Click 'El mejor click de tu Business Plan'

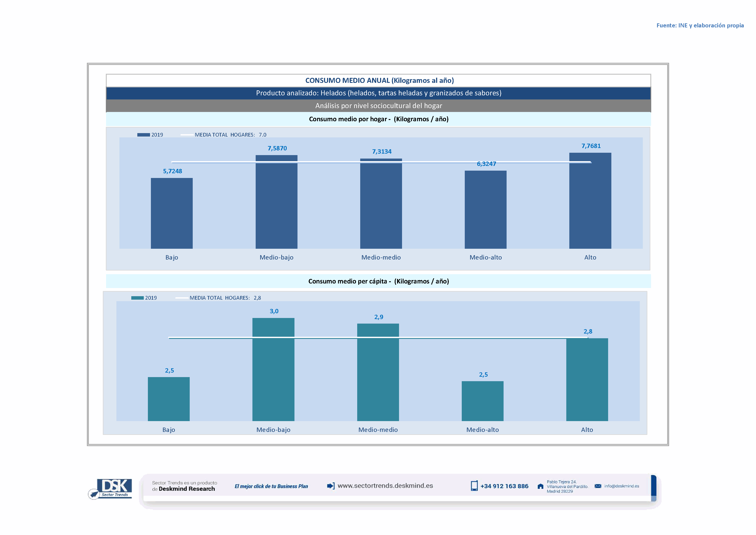tap(271, 486)
